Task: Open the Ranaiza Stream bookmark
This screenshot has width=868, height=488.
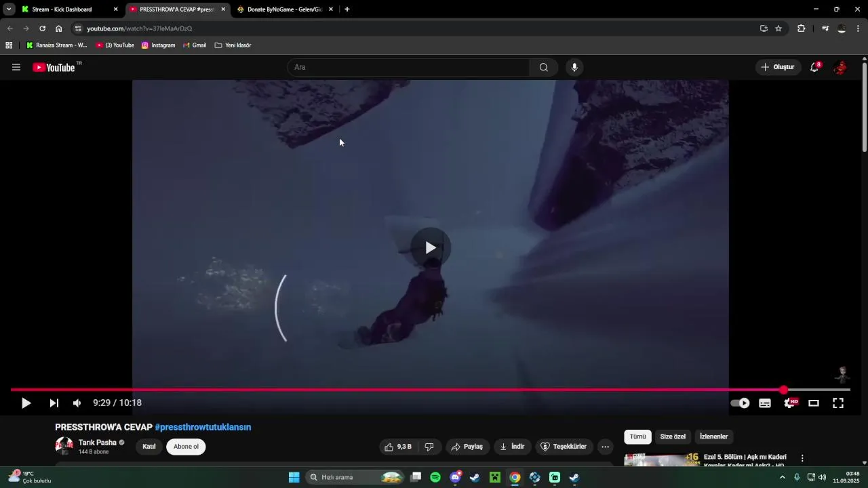Action: 56,45
